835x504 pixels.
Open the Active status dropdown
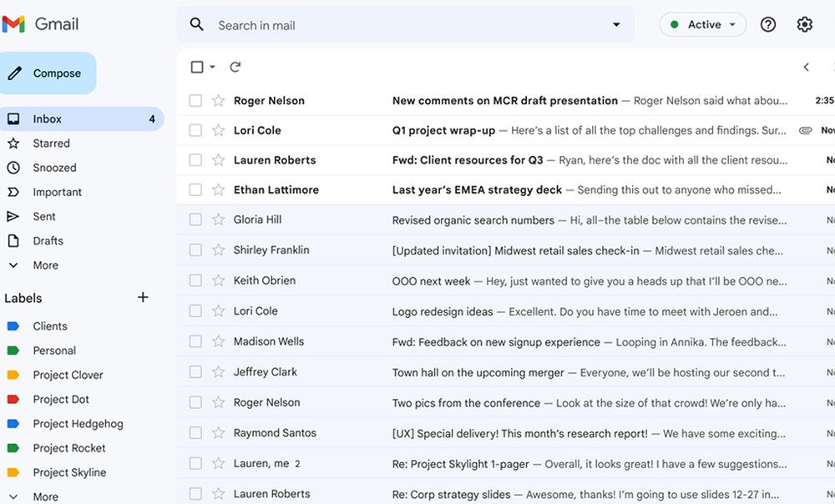coord(702,24)
